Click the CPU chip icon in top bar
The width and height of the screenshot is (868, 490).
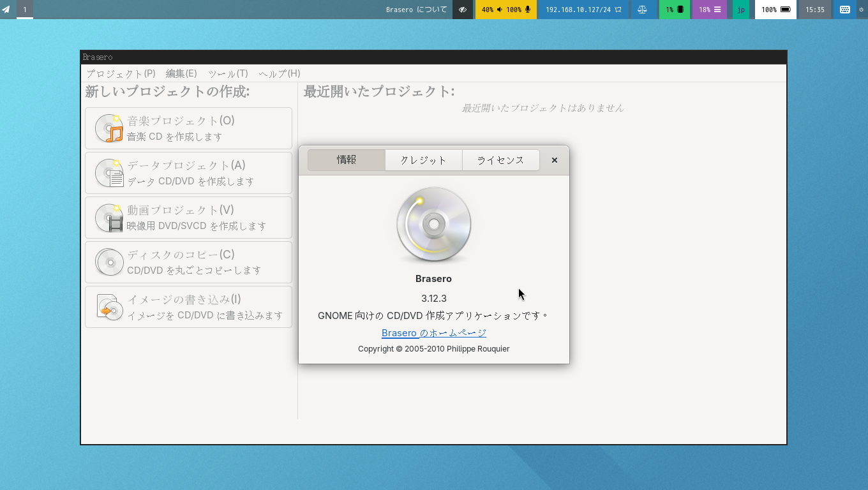[680, 10]
